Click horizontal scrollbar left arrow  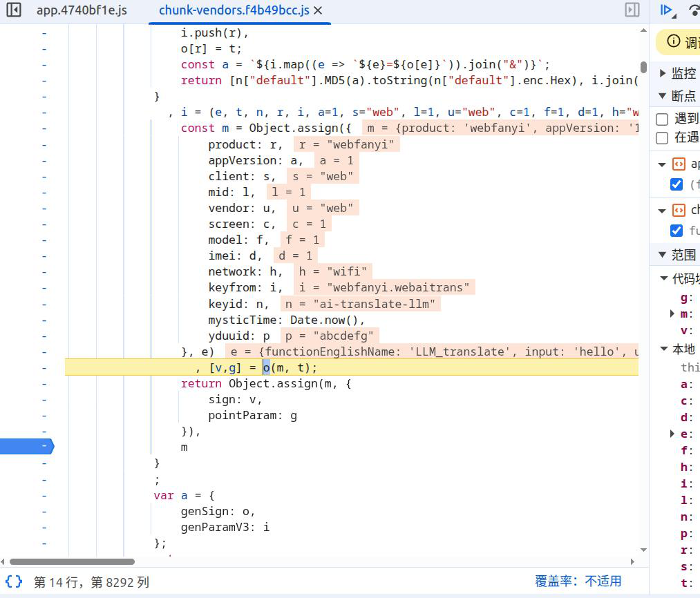point(3,561)
